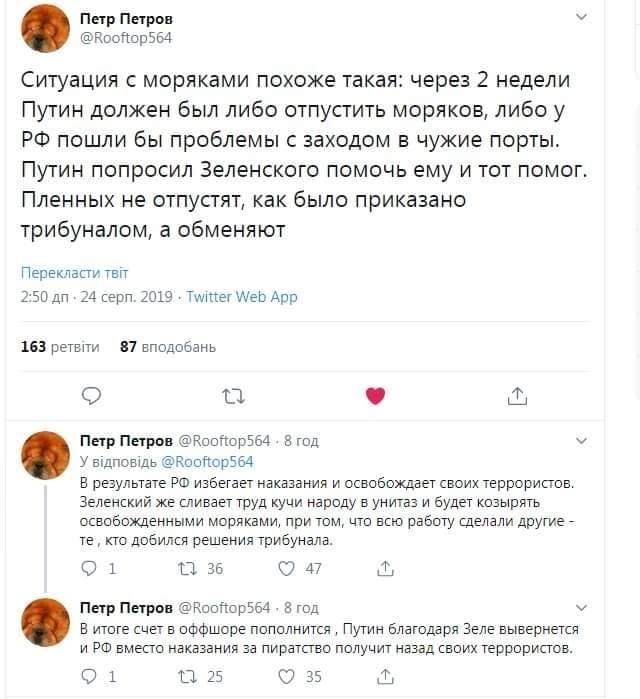640x699 pixels.
Task: Unlike the main tweet via its red heart
Action: [x=375, y=396]
